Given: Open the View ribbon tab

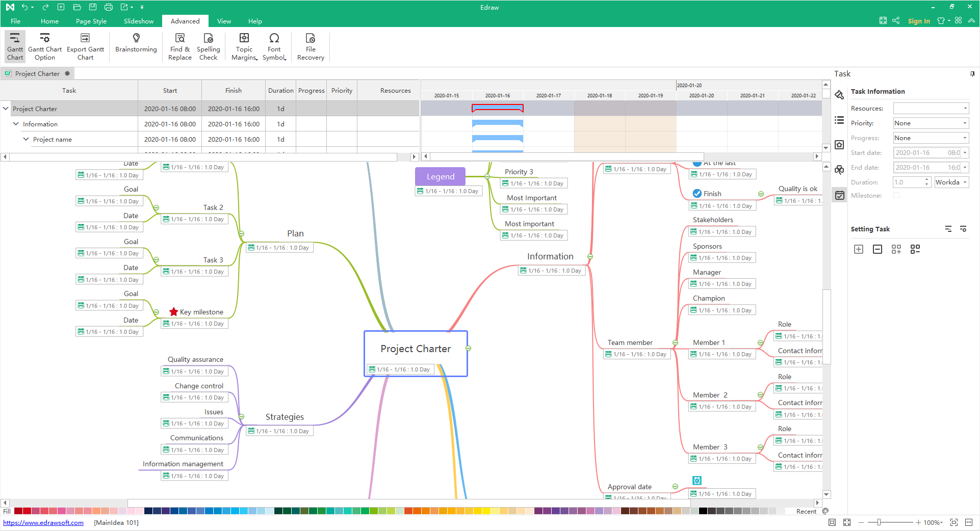Looking at the screenshot, I should 224,21.
